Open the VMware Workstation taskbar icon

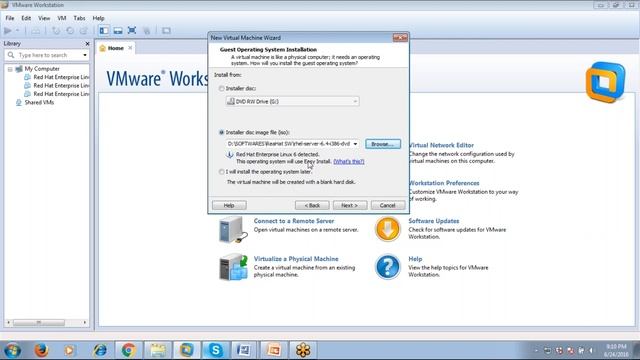187,350
